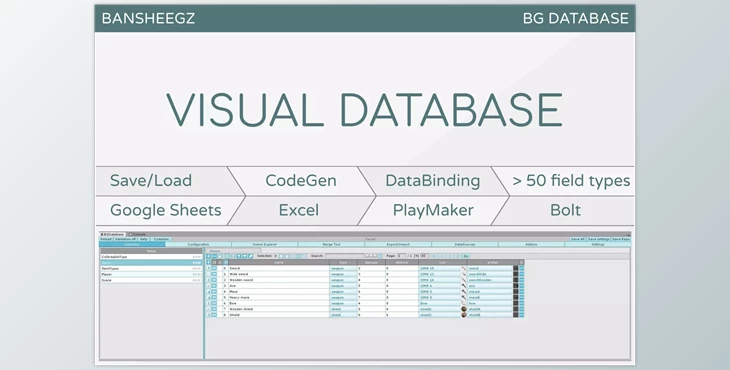Click the 'Wooden sword' name cell
Screen dimensions: 730x370
pos(279,280)
